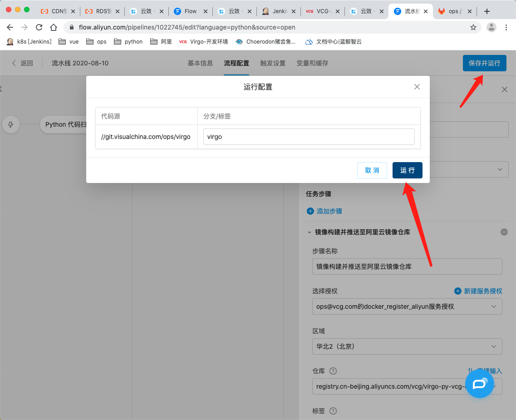The image size is (516, 420).
Task: Click the address bar URL
Action: click(x=187, y=27)
